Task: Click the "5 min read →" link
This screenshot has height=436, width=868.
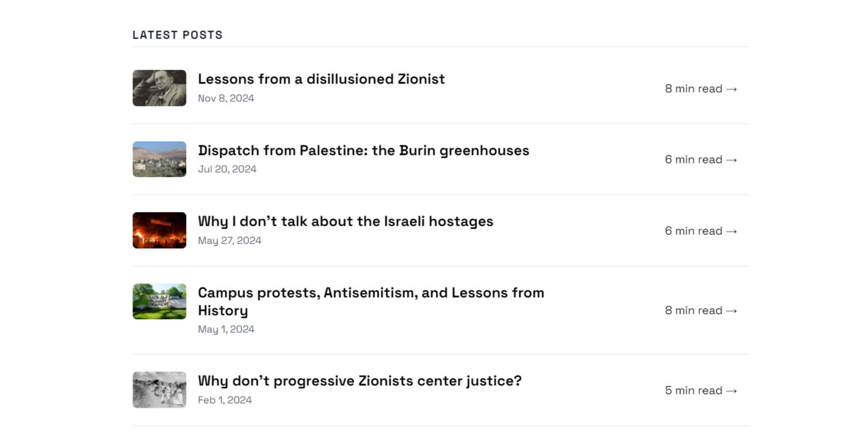Action: pos(700,390)
